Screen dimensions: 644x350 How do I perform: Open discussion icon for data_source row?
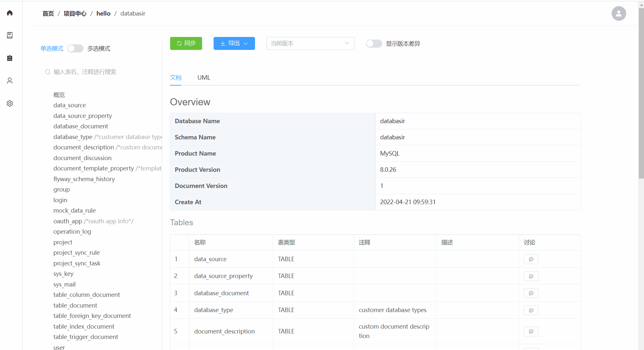point(531,259)
